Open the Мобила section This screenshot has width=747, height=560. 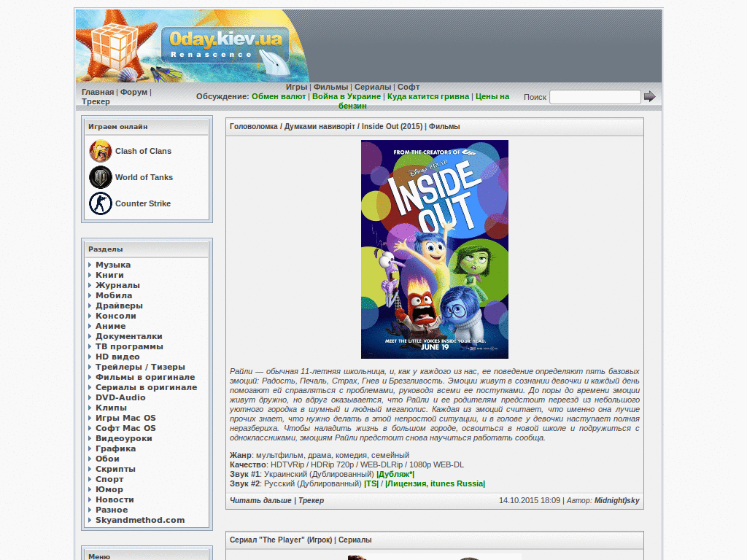[114, 295]
